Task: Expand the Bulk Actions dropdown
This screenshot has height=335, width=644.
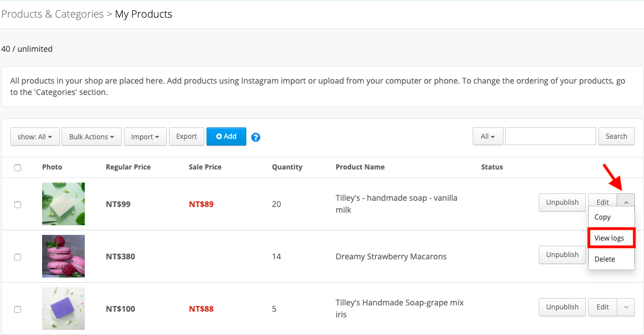Action: tap(92, 137)
